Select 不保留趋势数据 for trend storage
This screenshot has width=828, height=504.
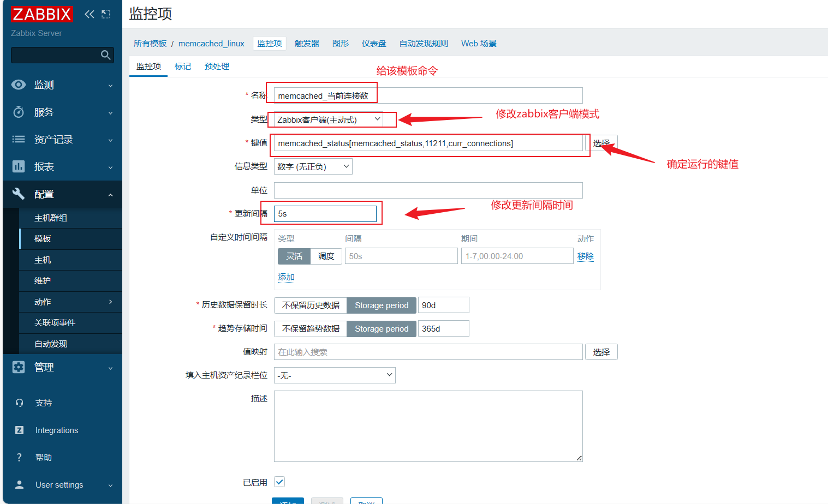coord(311,328)
